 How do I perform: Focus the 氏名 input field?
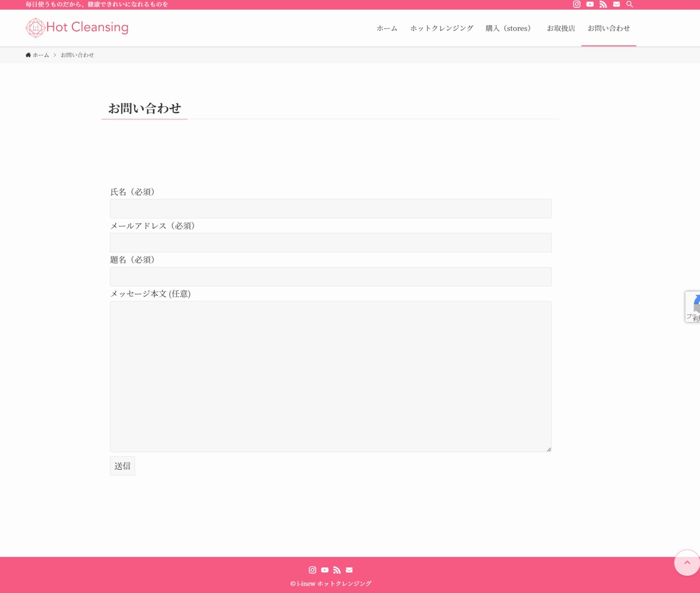[x=330, y=209]
